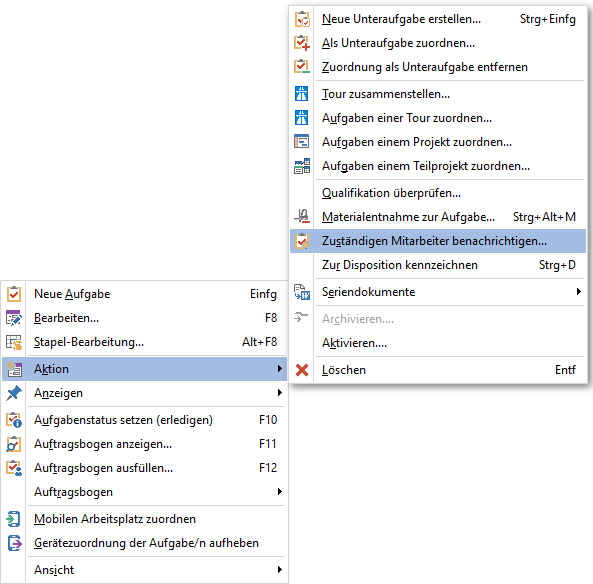The height and width of the screenshot is (584, 593).
Task: Click the Seriendokumente document icon
Action: click(302, 292)
